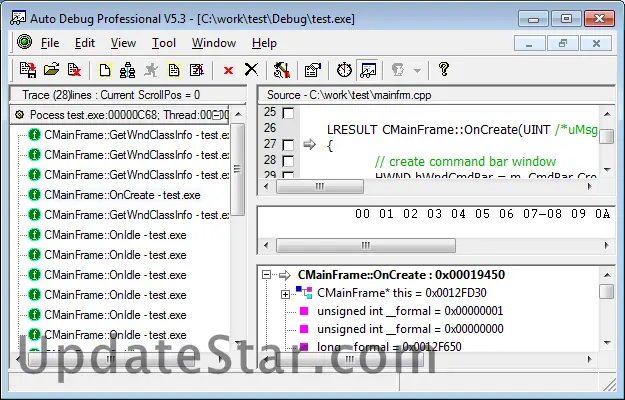Open the View menu
The width and height of the screenshot is (625, 400).
123,43
